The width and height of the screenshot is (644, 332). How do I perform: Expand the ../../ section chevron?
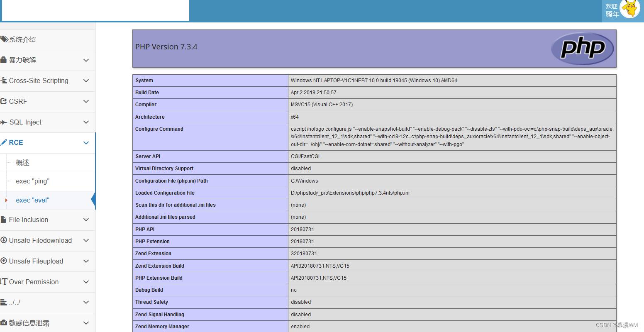point(86,303)
